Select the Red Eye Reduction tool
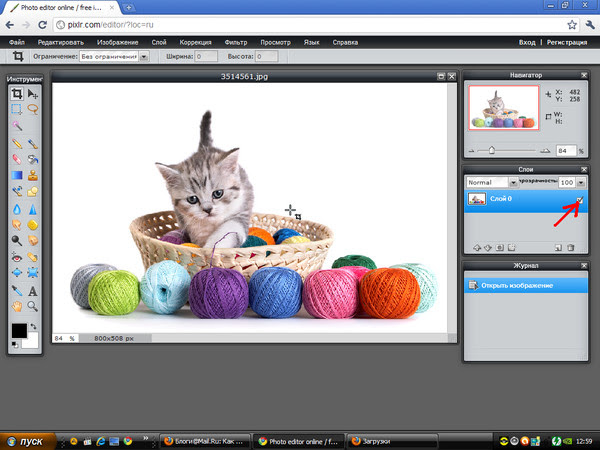600x450 pixels. (17, 257)
